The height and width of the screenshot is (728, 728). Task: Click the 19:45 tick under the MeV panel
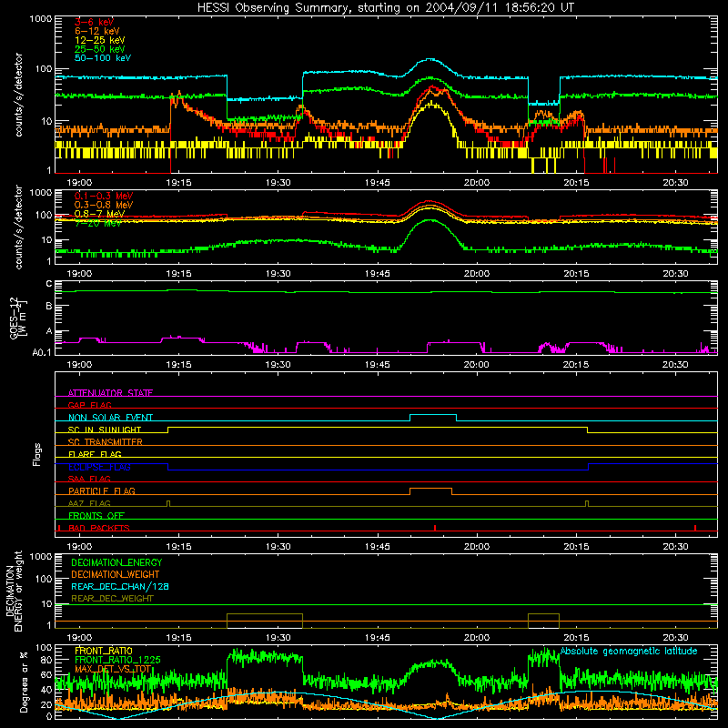378,274
